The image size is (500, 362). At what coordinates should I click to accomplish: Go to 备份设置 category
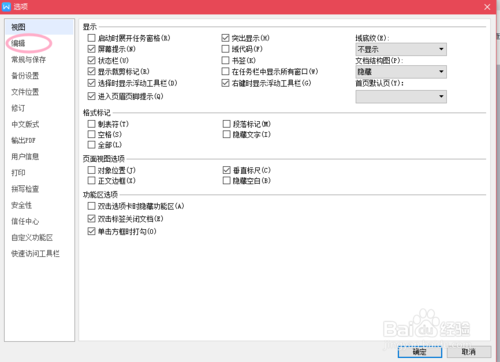25,76
